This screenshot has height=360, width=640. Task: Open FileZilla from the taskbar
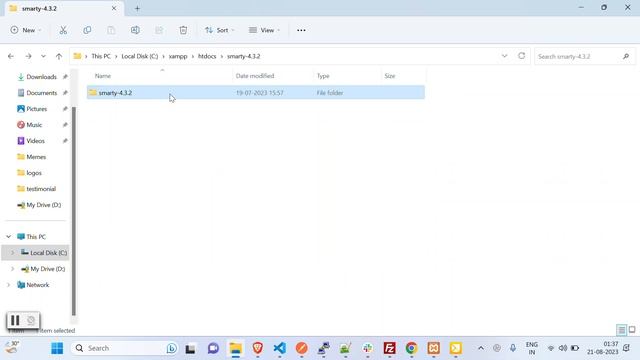tap(389, 348)
